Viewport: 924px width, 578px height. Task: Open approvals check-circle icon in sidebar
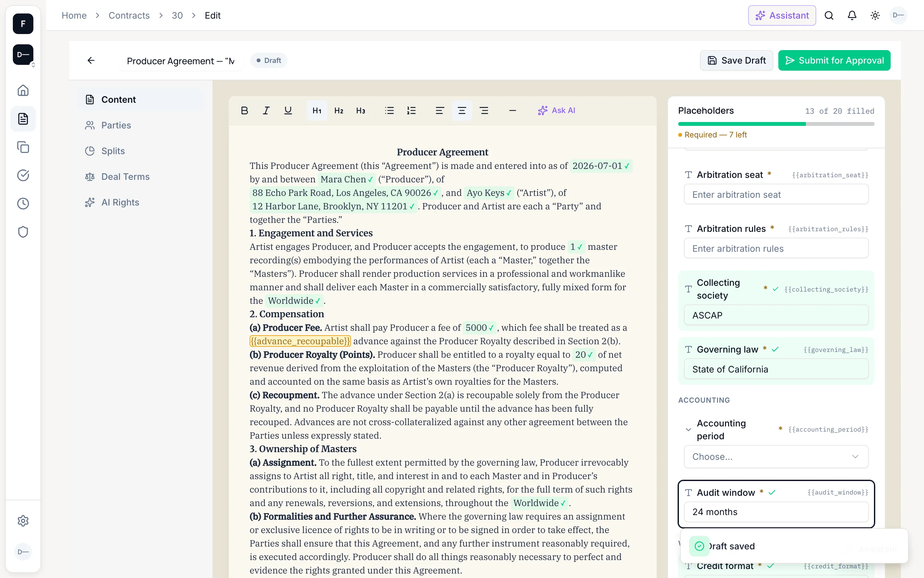(x=23, y=175)
